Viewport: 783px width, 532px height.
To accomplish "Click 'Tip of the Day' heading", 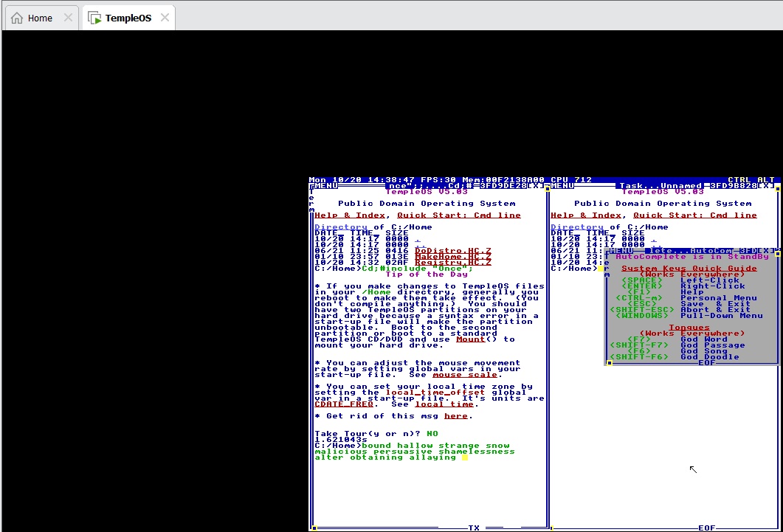I will click(x=427, y=274).
